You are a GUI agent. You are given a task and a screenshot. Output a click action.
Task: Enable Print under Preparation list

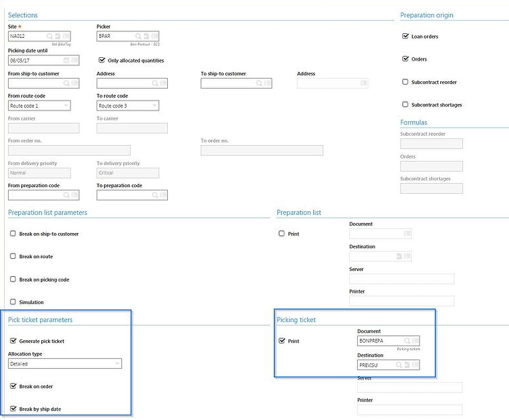pos(282,234)
